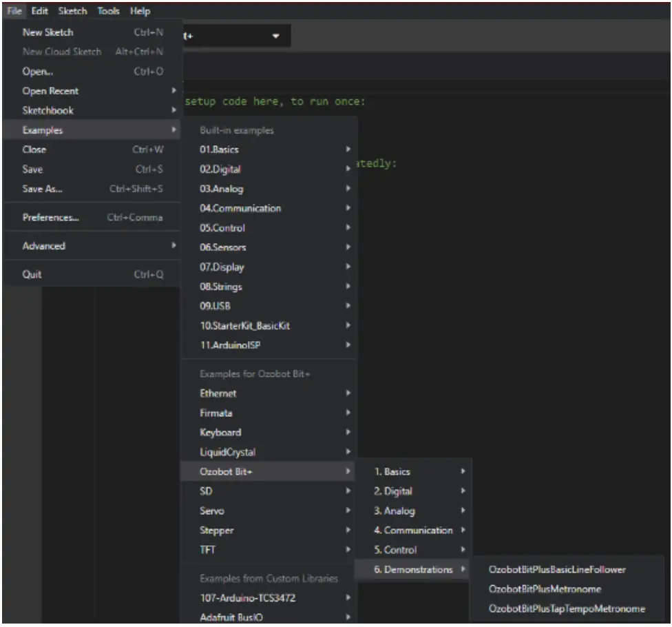Open the Help menu
672x627 pixels.
pos(140,11)
